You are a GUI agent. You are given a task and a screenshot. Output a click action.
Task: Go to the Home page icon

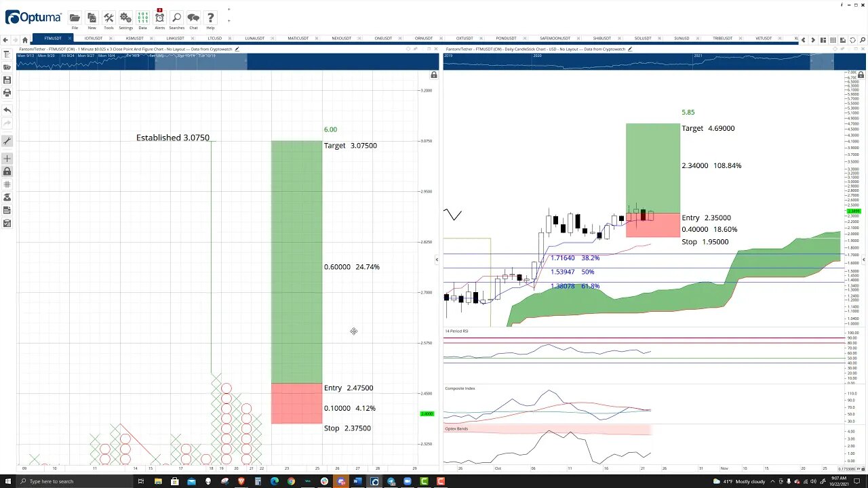coord(25,39)
